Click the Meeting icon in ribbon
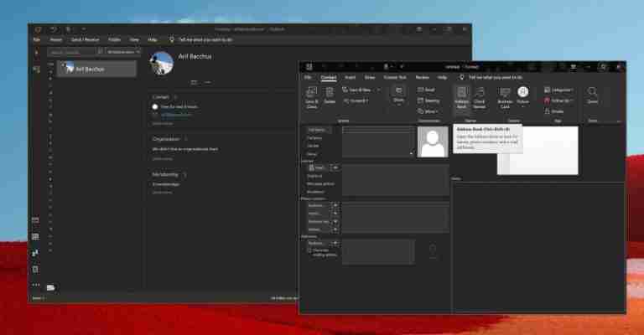Image resolution: width=644 pixels, height=335 pixels. tap(427, 100)
